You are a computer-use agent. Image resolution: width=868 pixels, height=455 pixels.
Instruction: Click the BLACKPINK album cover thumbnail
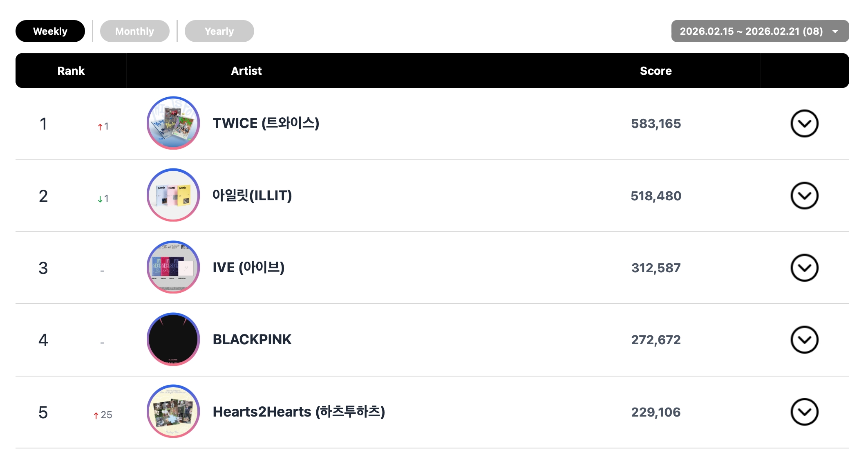pyautogui.click(x=173, y=339)
